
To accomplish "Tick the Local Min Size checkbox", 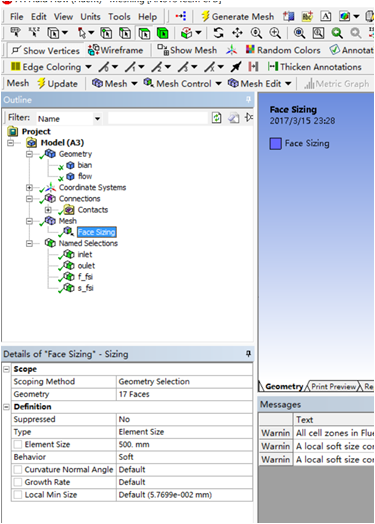I will point(18,495).
